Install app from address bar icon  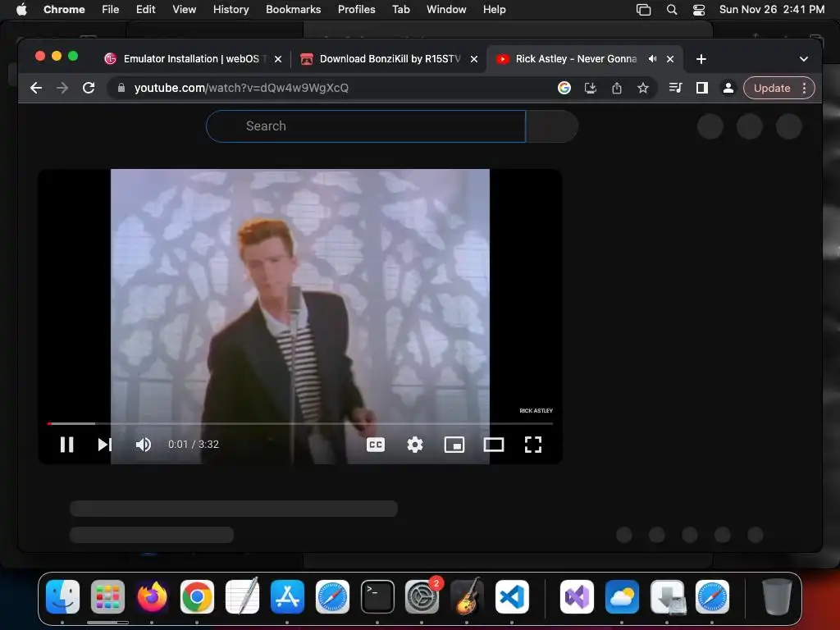click(591, 88)
